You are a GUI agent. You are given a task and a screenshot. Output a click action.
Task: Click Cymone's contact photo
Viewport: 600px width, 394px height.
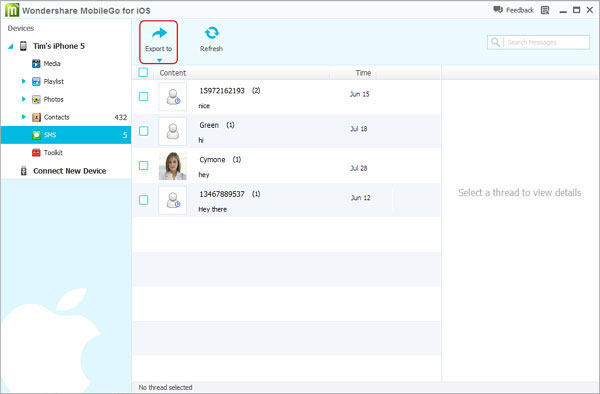point(173,166)
